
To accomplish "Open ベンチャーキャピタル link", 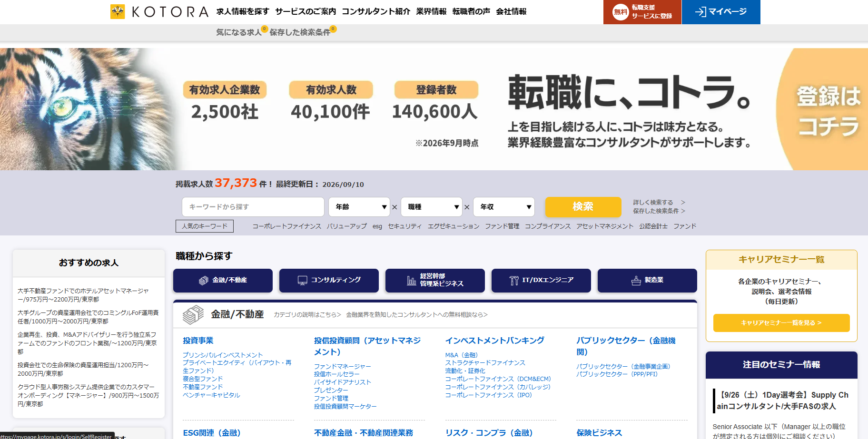I will click(211, 395).
